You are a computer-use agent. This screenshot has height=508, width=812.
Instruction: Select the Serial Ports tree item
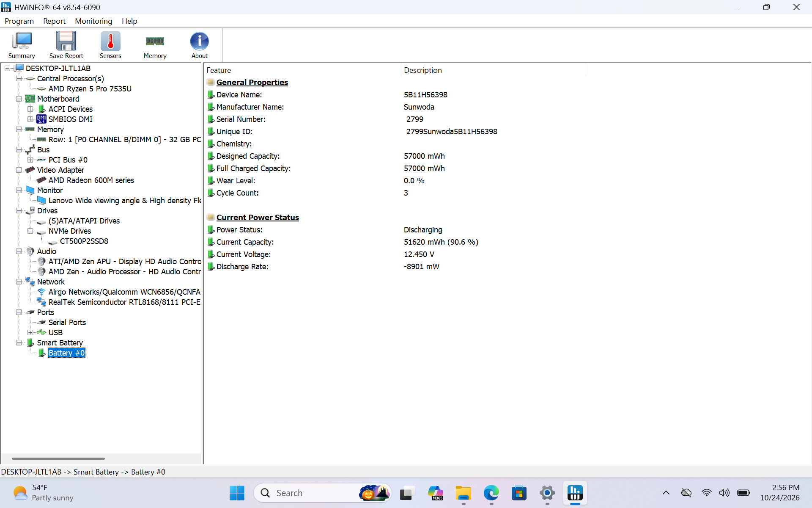tap(67, 322)
